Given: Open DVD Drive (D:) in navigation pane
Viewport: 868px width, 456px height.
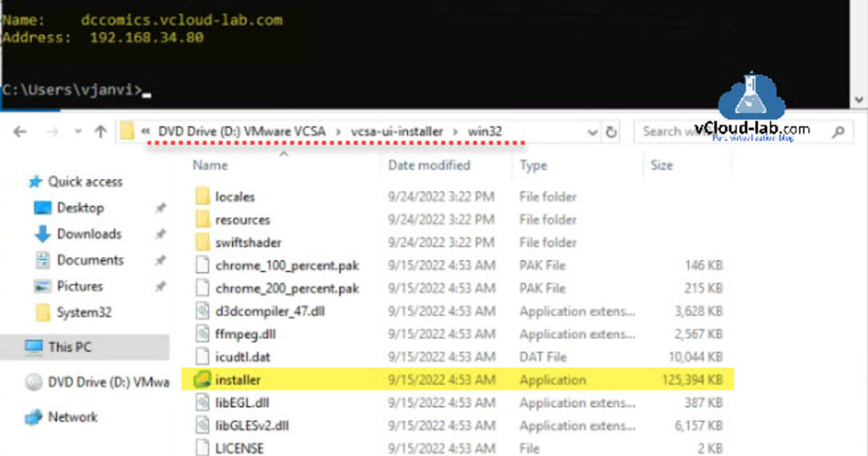Looking at the screenshot, I should coord(109,382).
